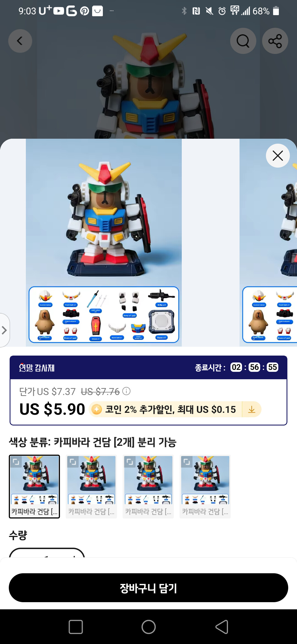This screenshot has width=297, height=644.
Task: Open Android recent apps square button
Action: click(76, 627)
